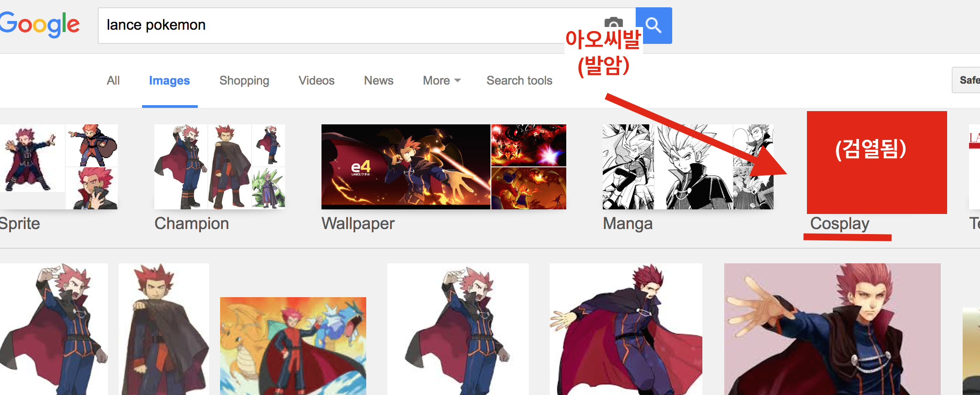Switch to the All tab

(113, 80)
